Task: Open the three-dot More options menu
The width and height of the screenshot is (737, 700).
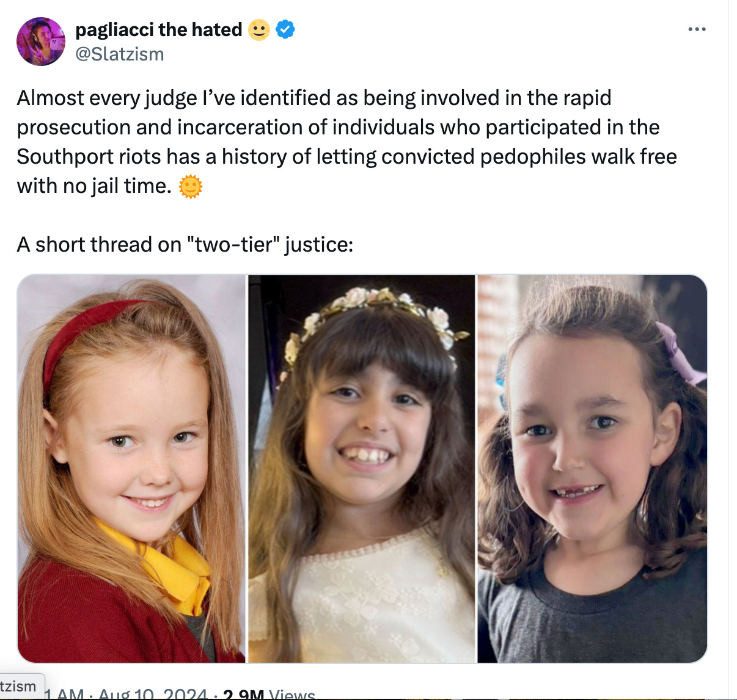Action: point(696,29)
